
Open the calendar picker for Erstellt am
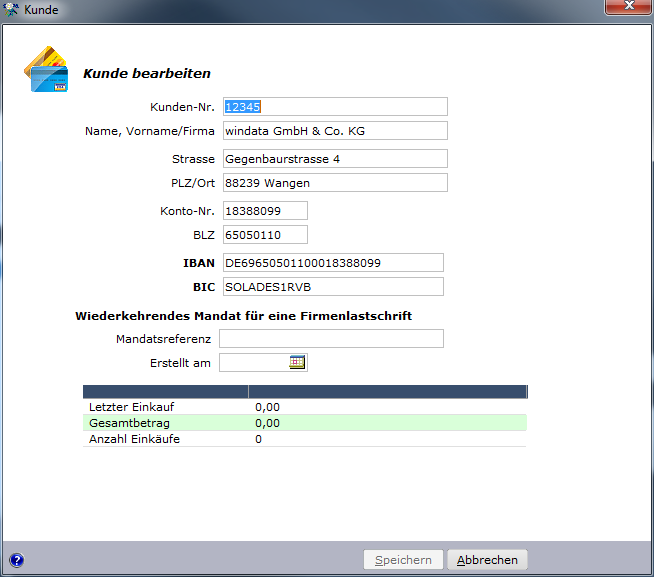pos(297,362)
